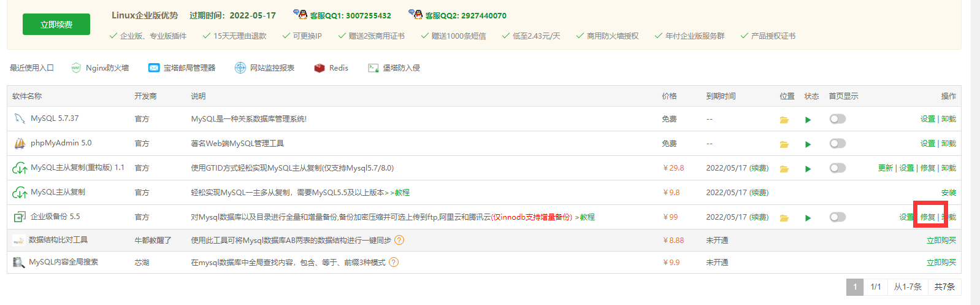Click 更新 for MySQL主从复制(重构版)
The width and height of the screenshot is (980, 305).
(x=886, y=168)
